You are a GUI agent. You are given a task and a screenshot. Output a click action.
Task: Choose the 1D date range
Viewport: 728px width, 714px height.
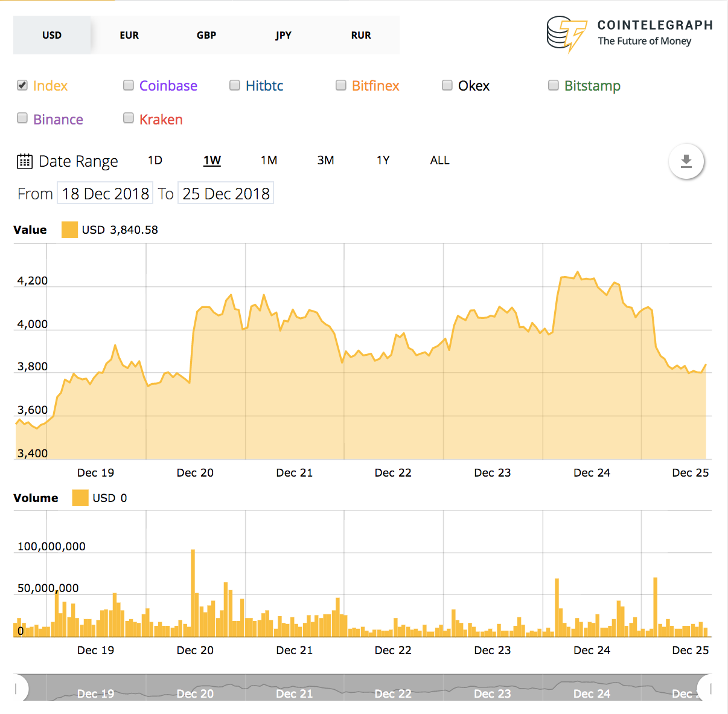(155, 160)
